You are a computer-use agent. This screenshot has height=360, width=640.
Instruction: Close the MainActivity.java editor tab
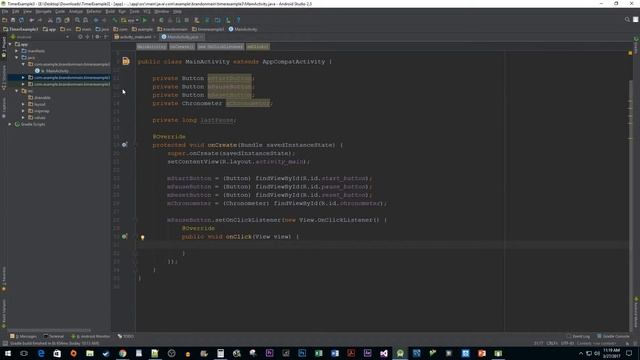202,37
